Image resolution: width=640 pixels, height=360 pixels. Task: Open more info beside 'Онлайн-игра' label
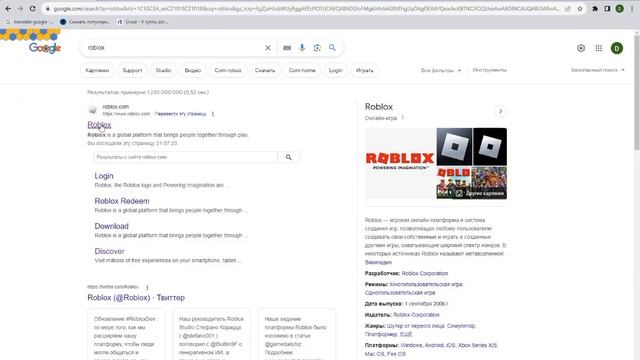pyautogui.click(x=402, y=118)
